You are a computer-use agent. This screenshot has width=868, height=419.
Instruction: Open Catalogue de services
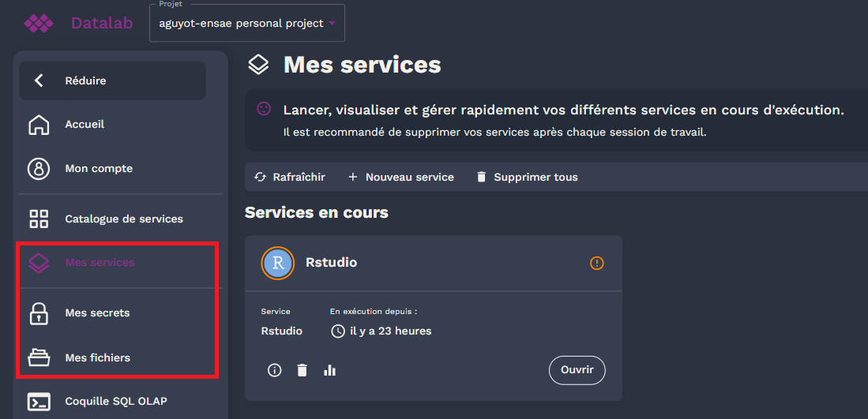pos(123,219)
